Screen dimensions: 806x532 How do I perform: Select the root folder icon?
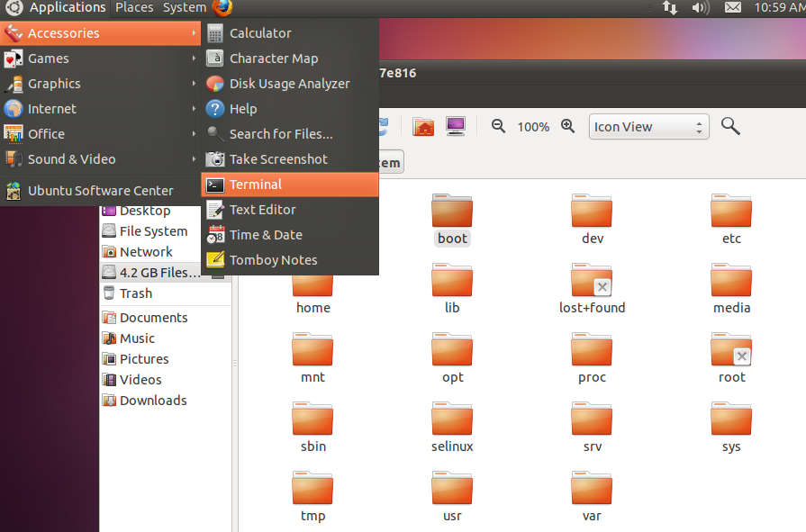pyautogui.click(x=731, y=349)
